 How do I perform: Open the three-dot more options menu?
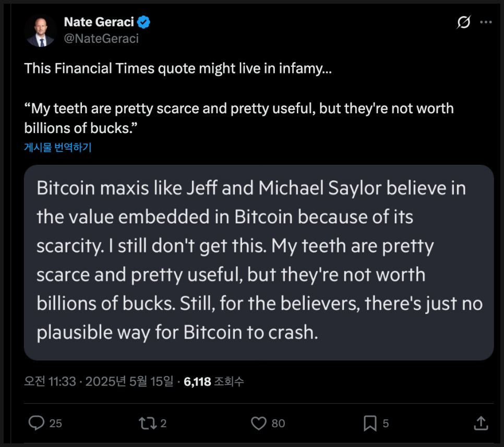486,22
